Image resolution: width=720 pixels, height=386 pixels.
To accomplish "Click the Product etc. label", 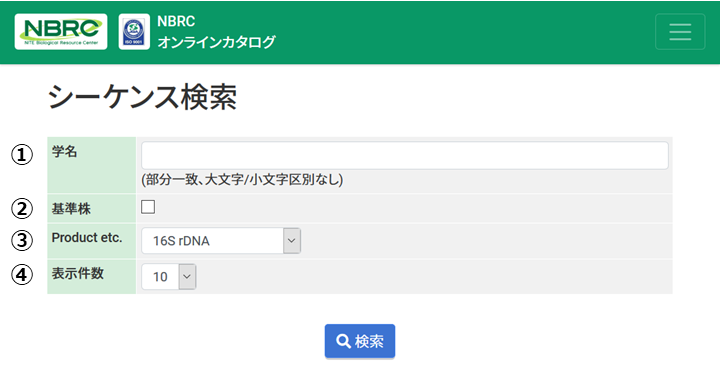I will 87,238.
